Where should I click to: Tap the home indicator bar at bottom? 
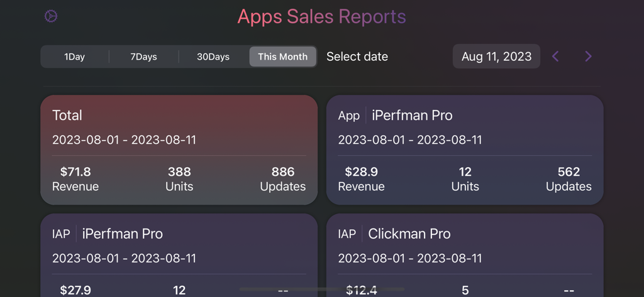point(322,289)
